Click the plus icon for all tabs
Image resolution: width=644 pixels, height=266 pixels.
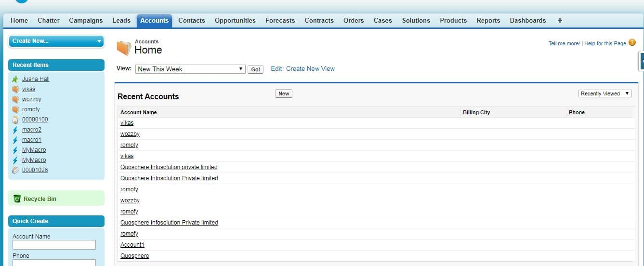tap(560, 20)
